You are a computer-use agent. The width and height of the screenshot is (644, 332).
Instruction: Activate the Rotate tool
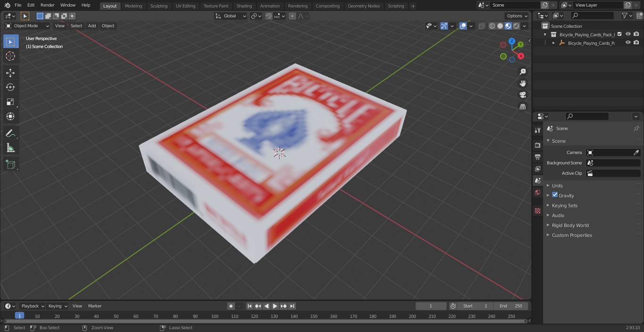pyautogui.click(x=10, y=87)
